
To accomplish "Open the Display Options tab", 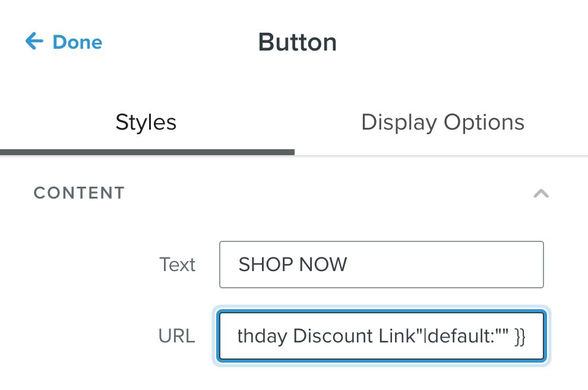I will click(442, 122).
